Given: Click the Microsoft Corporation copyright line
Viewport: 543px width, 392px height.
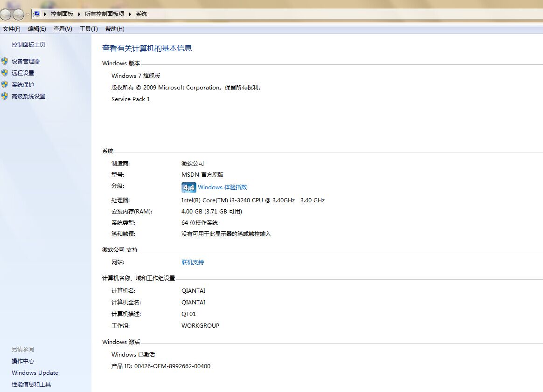Looking at the screenshot, I should tap(187, 88).
